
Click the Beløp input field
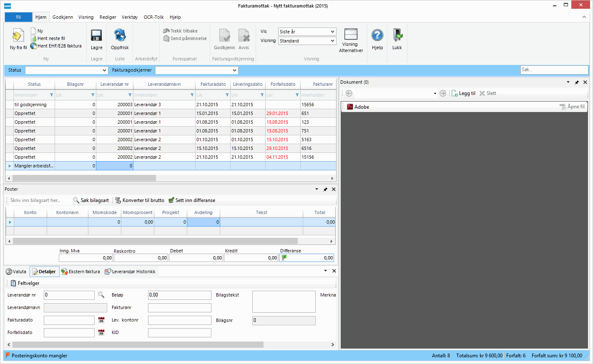coord(179,295)
